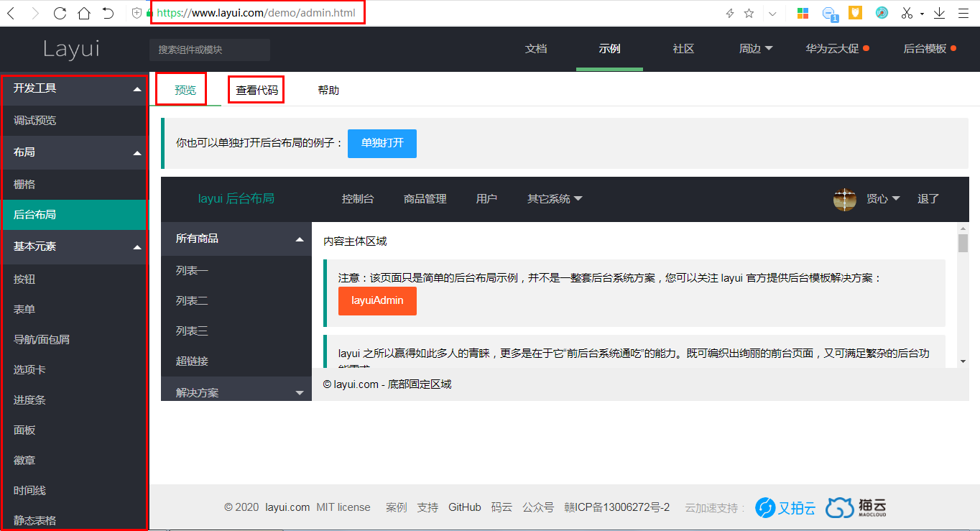Open 商品管理 in the demo header

point(425,199)
